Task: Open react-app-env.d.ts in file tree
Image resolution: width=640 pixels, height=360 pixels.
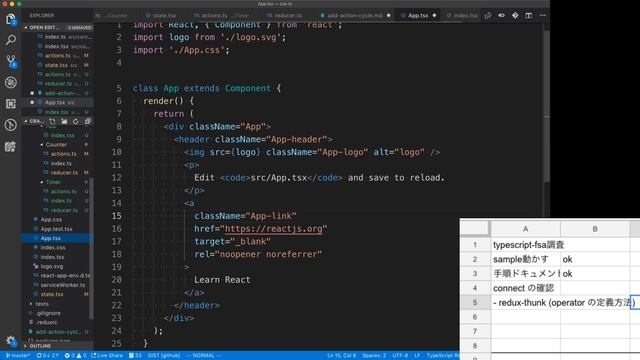Action: click(57, 276)
